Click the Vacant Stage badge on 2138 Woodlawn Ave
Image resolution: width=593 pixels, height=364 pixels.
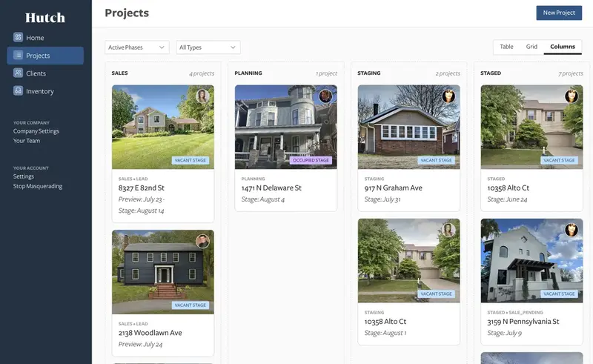[x=191, y=305]
